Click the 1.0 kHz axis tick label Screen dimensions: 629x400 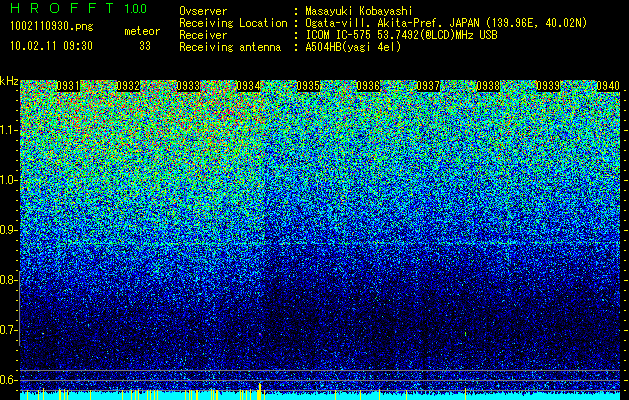point(9,180)
